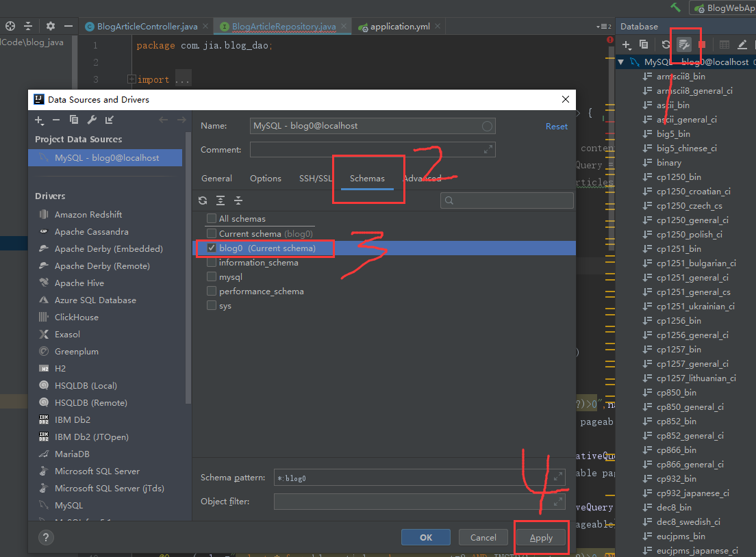Image resolution: width=756 pixels, height=557 pixels.
Task: Expand the import fold in editor
Action: [x=131, y=79]
